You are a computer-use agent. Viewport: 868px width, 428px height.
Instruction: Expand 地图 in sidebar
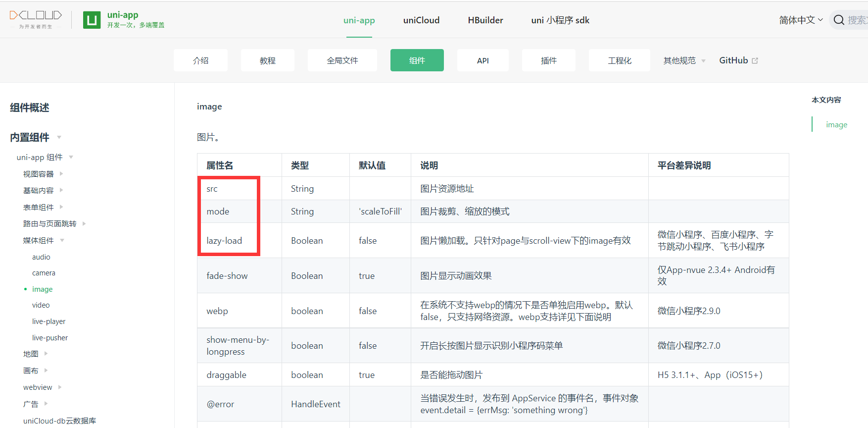click(46, 354)
